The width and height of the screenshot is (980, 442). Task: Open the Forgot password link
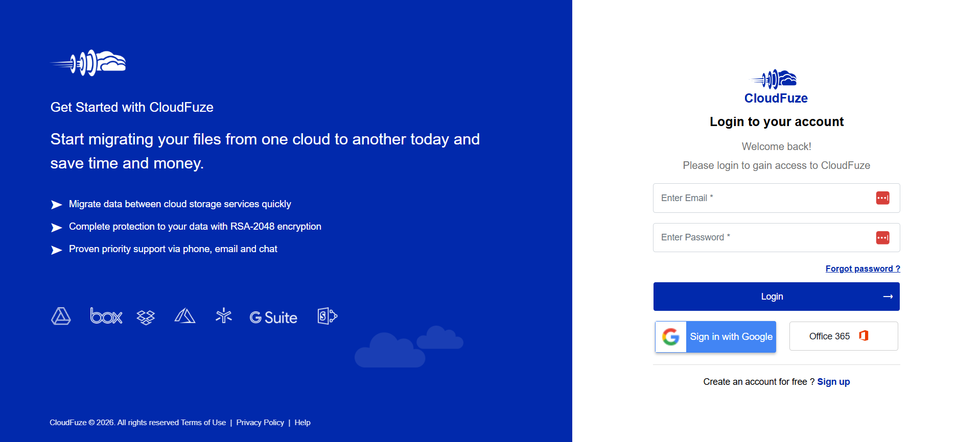tap(862, 268)
